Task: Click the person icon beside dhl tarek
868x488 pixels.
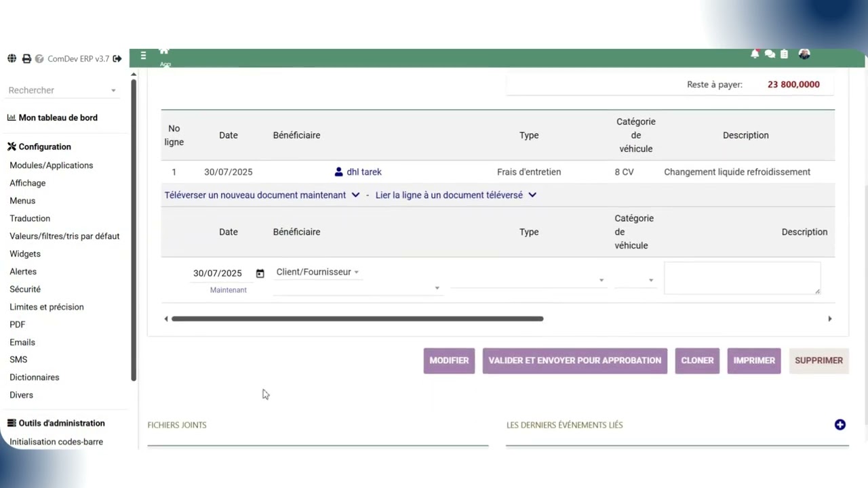Action: coord(339,172)
